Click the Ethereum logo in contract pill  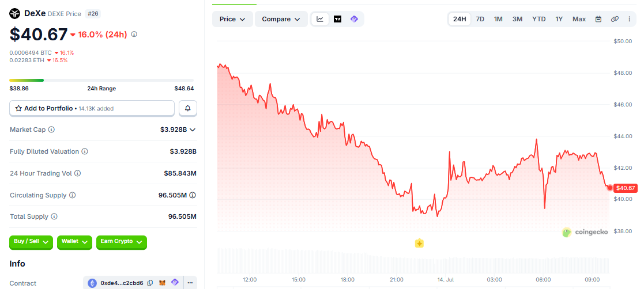[91, 283]
